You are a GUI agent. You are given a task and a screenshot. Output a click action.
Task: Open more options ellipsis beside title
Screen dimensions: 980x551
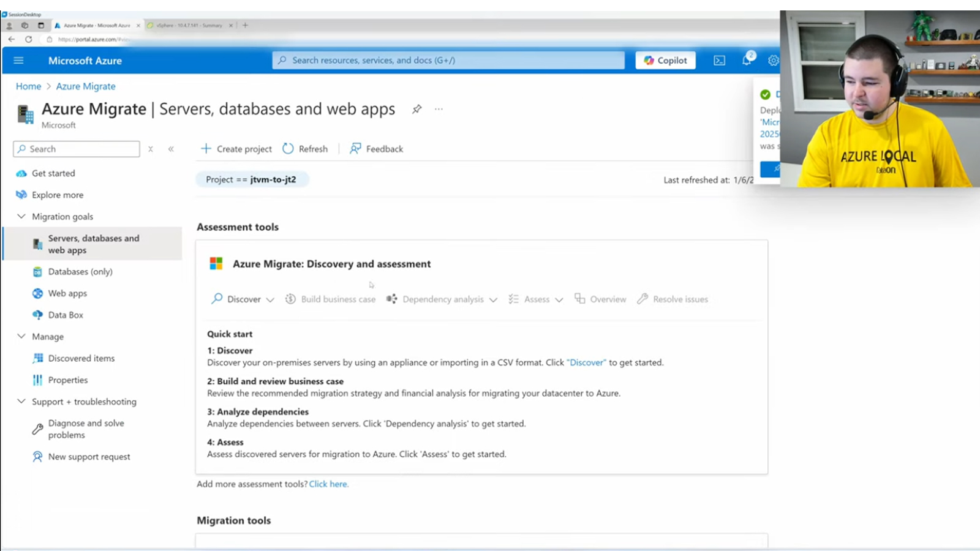click(439, 109)
